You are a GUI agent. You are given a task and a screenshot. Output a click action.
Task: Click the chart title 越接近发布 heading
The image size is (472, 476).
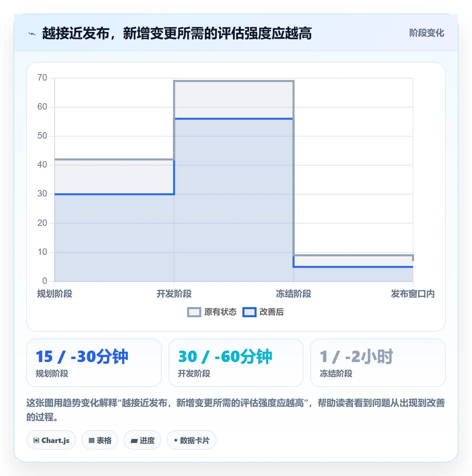click(177, 33)
